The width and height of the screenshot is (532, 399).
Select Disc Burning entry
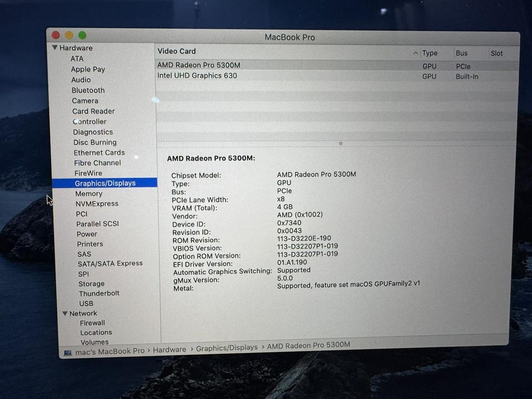pos(95,142)
